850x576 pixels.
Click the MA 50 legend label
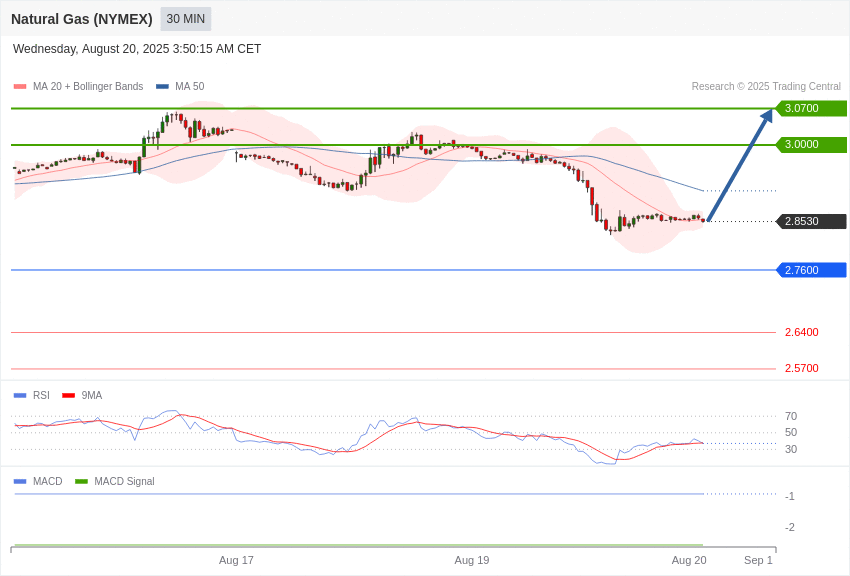pyautogui.click(x=190, y=87)
